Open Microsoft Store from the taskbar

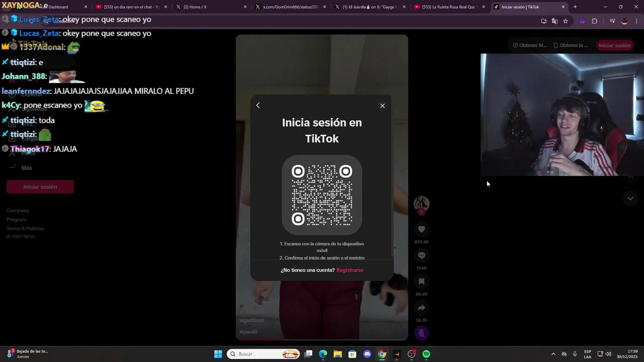(353, 354)
